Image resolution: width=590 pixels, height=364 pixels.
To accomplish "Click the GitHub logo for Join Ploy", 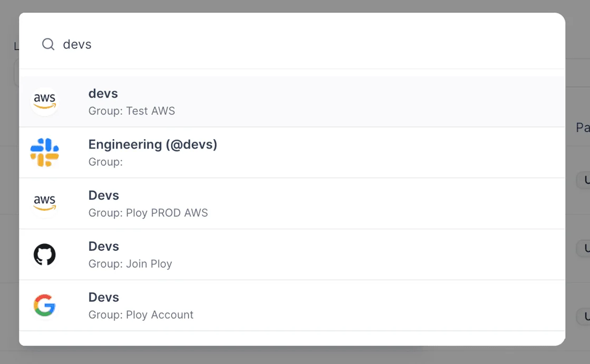I will pyautogui.click(x=44, y=254).
